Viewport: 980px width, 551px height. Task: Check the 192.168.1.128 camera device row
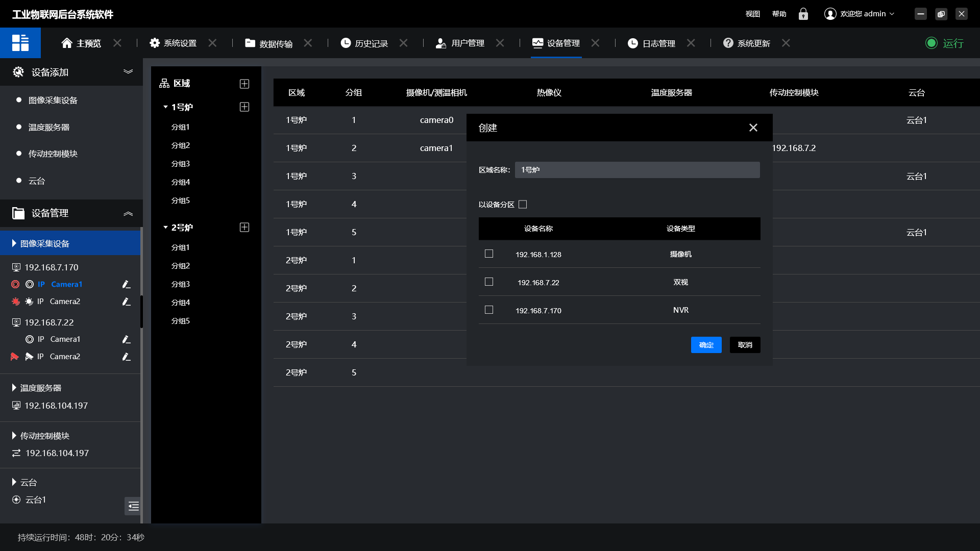(489, 254)
